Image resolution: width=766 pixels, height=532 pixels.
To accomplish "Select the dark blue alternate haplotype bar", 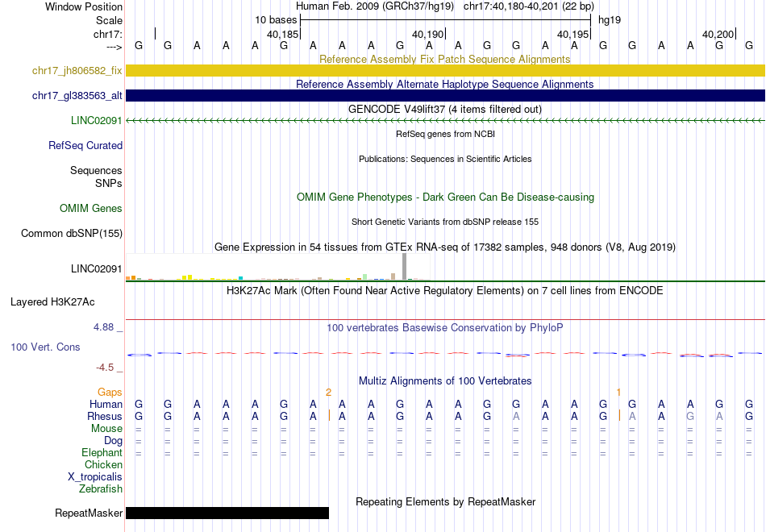I will click(446, 95).
